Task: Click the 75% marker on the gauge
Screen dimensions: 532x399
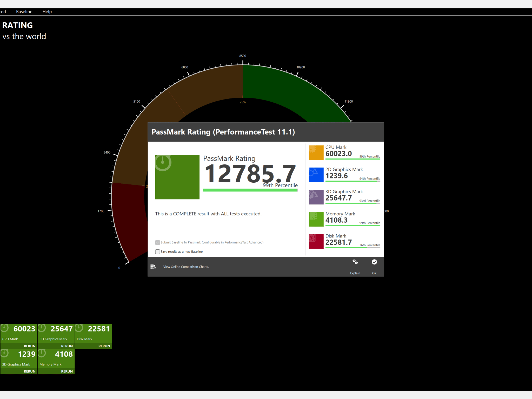Action: [243, 102]
